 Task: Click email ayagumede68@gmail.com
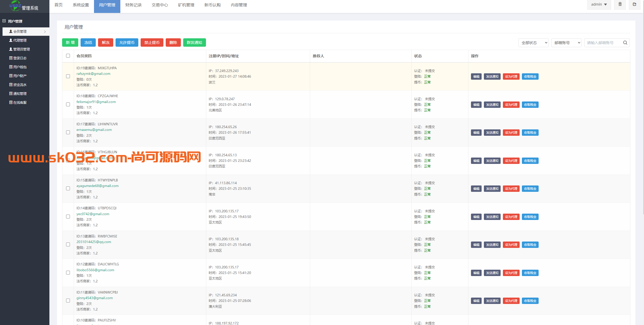point(98,186)
